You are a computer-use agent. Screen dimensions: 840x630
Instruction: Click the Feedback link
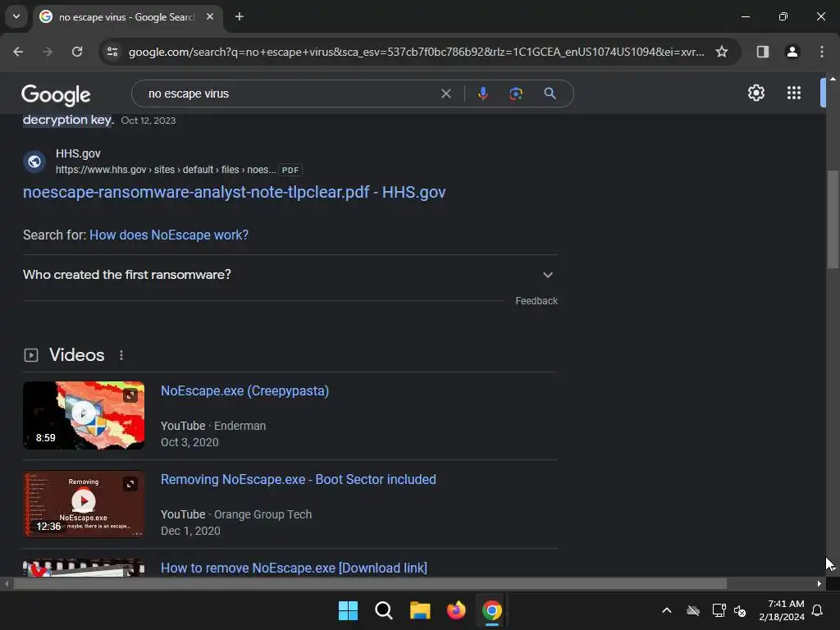pos(536,301)
